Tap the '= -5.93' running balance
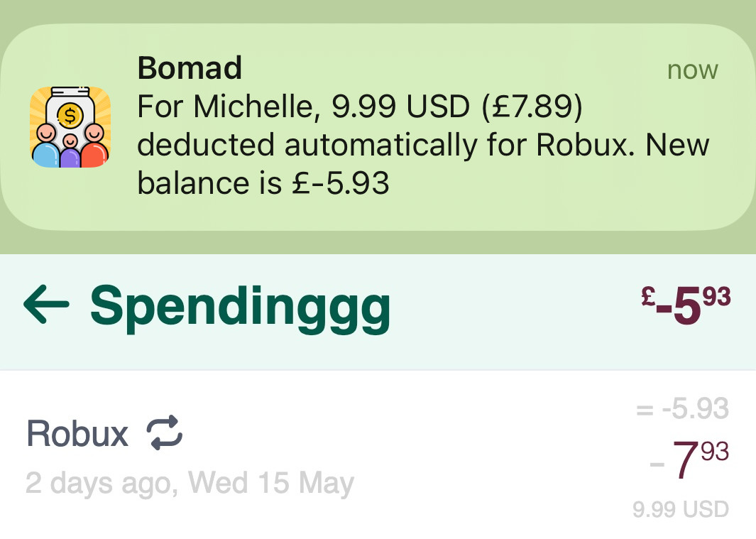The height and width of the screenshot is (539, 756). point(682,409)
